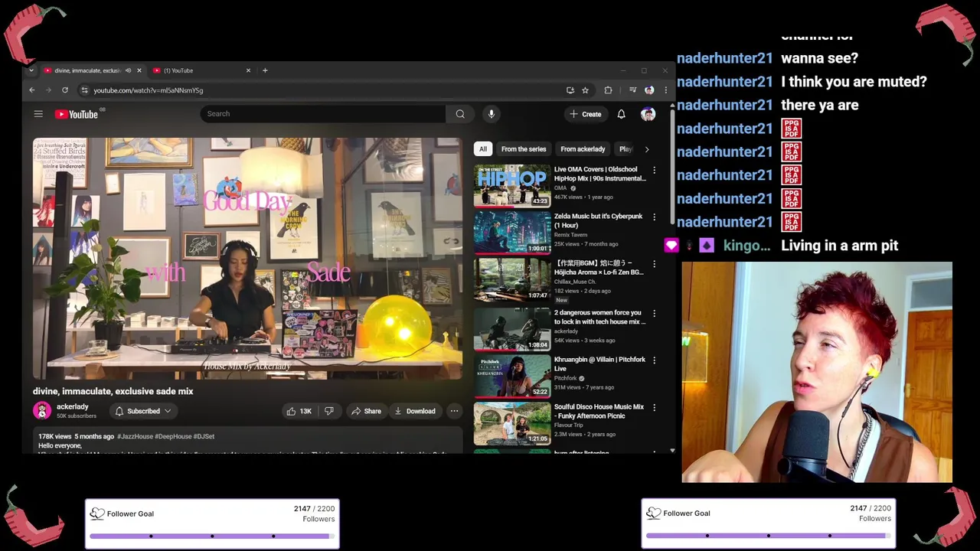Viewport: 980px width, 551px height.
Task: Open Chrome three-dot menu
Action: click(x=665, y=90)
